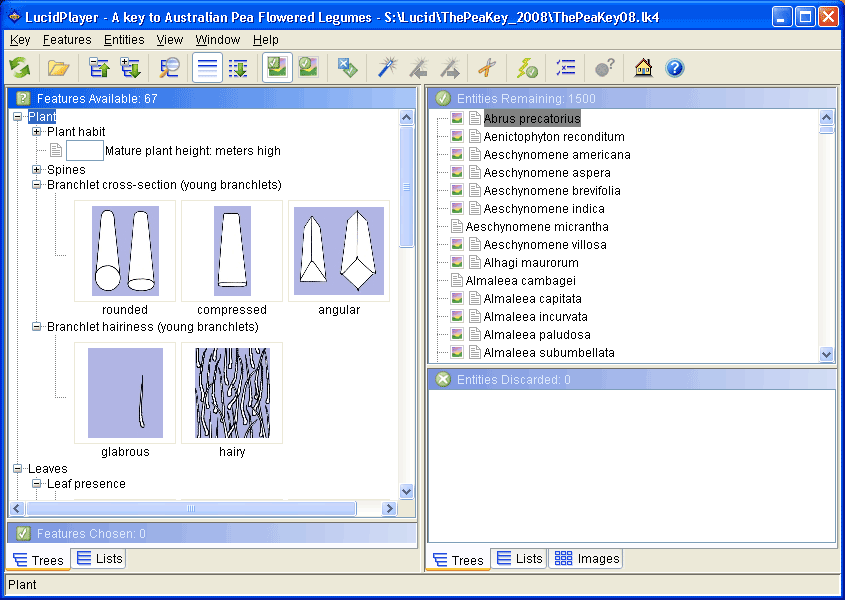Viewport: 845px width, 600px height.
Task: Click the Mature plant height input box
Action: tap(85, 151)
